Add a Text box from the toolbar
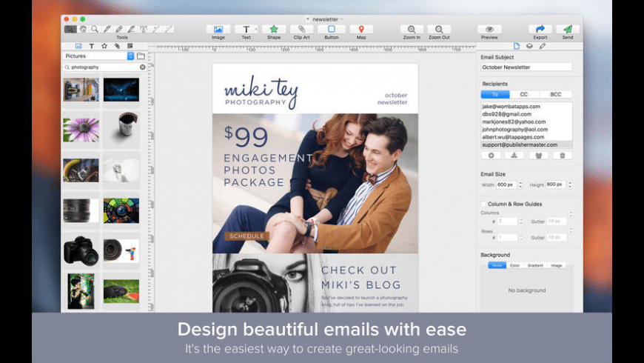644x363 pixels. pos(245,29)
